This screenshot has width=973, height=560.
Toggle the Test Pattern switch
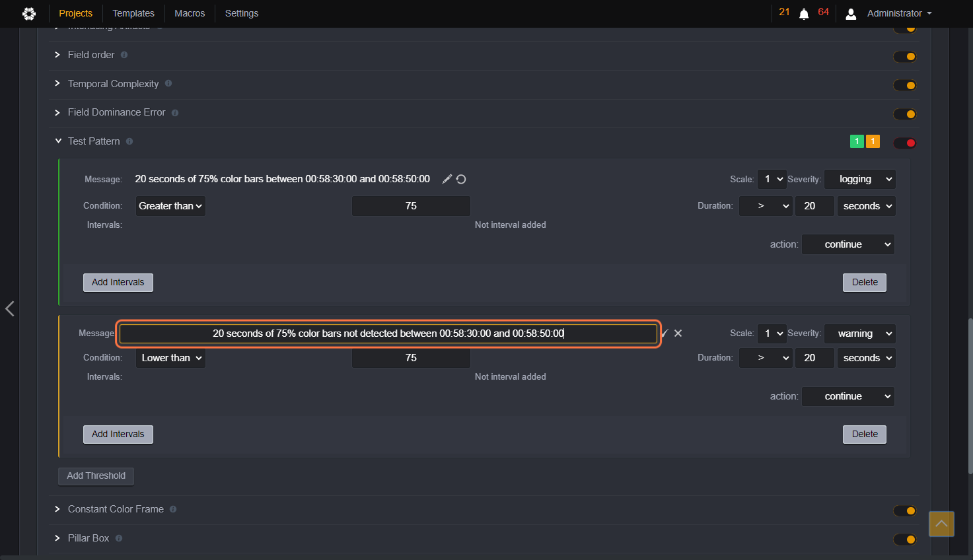coord(905,143)
